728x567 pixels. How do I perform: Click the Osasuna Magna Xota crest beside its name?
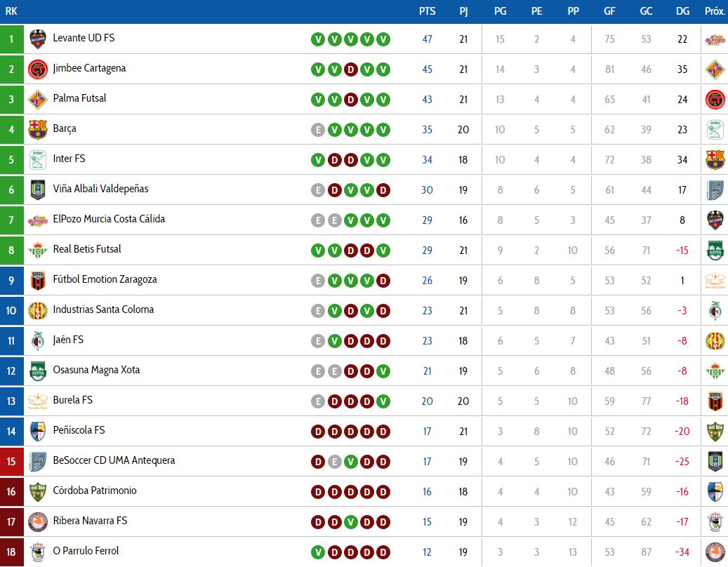(38, 371)
